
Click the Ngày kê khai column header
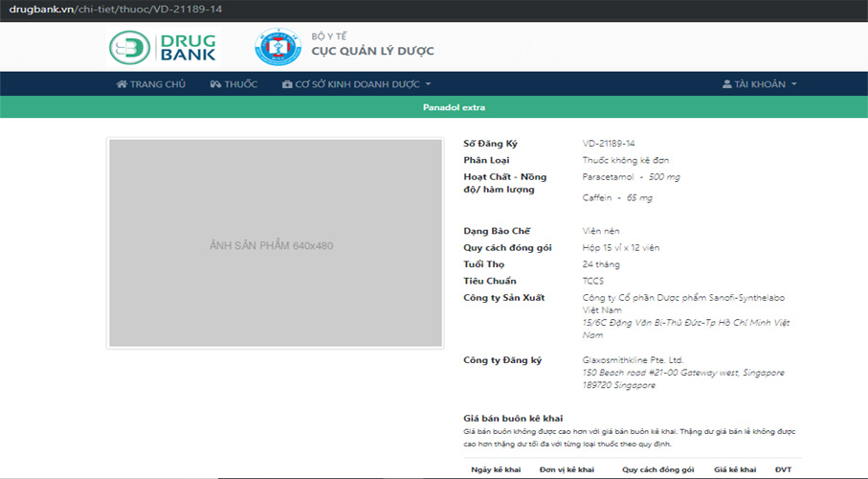coord(496,469)
